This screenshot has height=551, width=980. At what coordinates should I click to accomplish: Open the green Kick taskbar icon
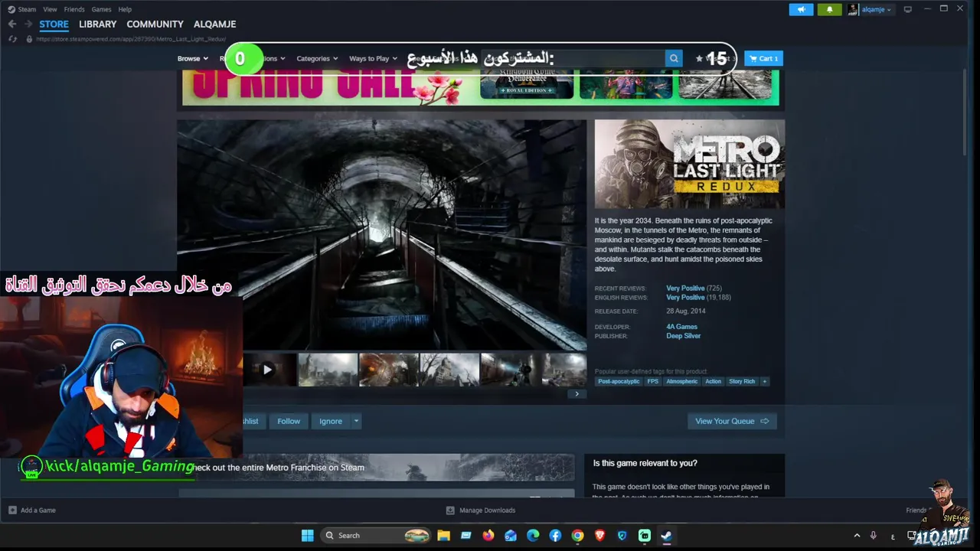[644, 535]
